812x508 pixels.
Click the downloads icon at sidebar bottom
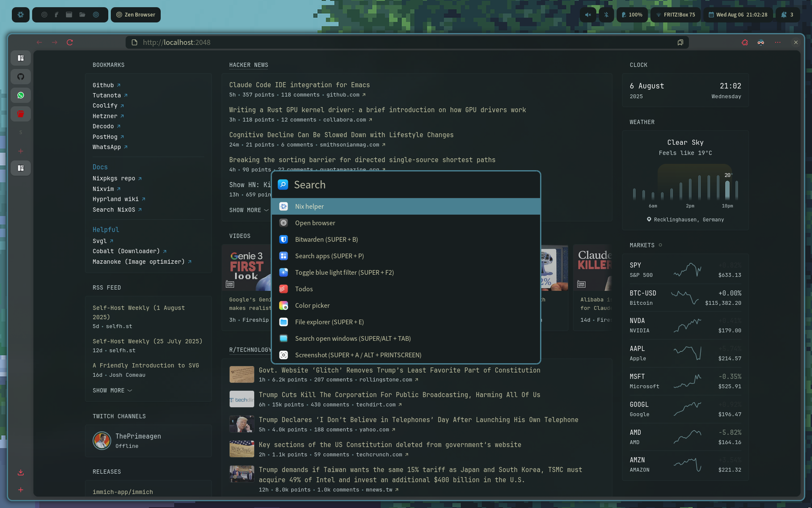(21, 473)
